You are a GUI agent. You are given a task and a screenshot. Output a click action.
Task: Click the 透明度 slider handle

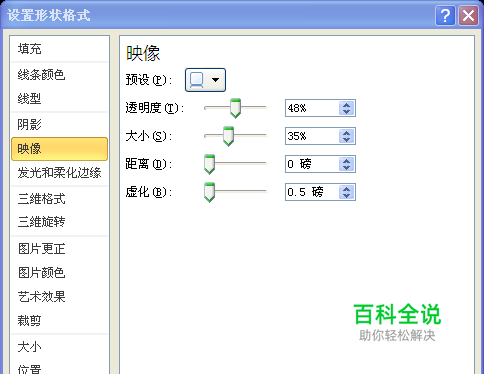pyautogui.click(x=235, y=108)
